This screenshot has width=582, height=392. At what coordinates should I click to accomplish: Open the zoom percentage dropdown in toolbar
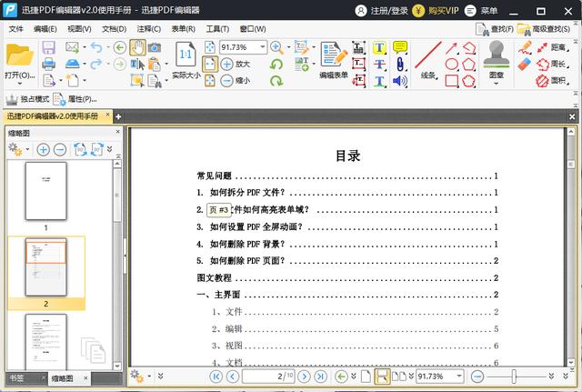coord(263,47)
